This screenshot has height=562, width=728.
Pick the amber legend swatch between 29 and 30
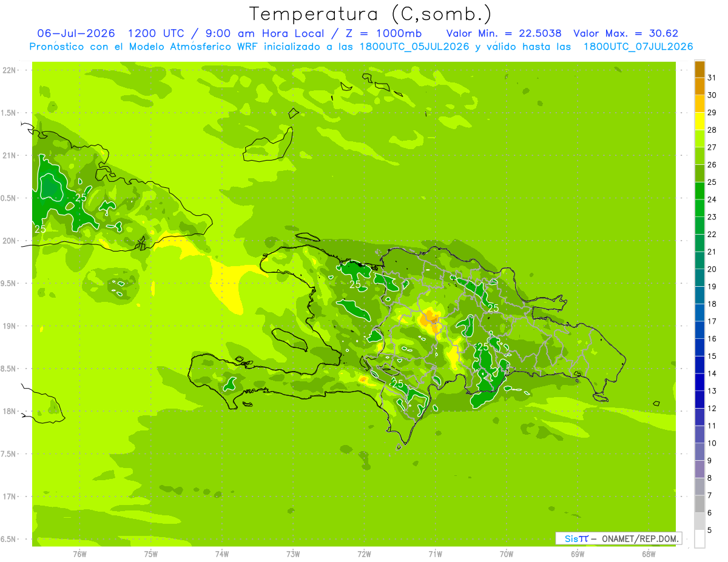(699, 104)
